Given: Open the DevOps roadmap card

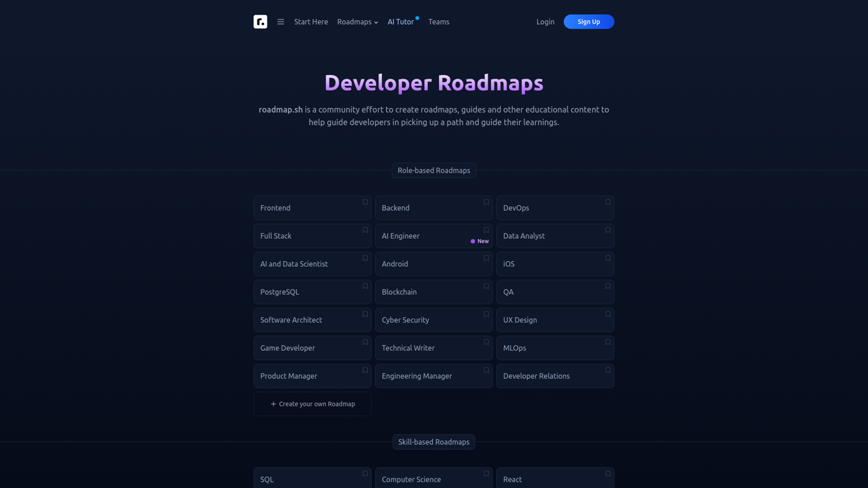Looking at the screenshot, I should pos(555,208).
